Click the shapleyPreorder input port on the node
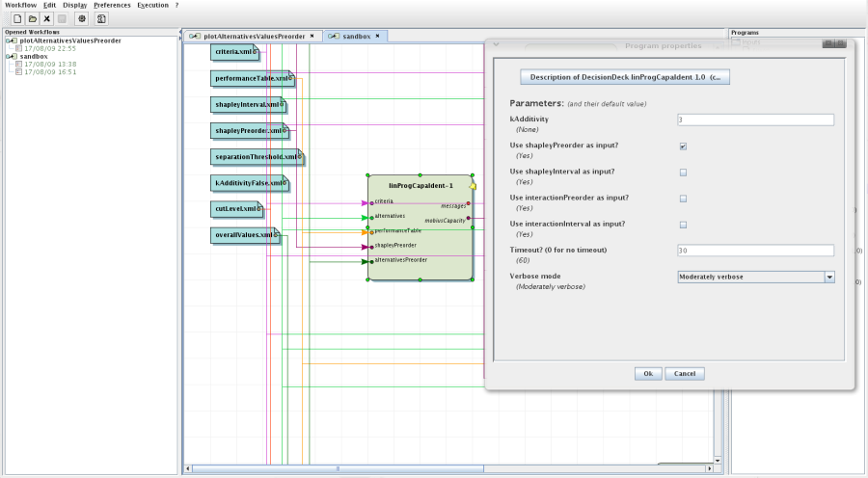The image size is (868, 478). click(371, 247)
